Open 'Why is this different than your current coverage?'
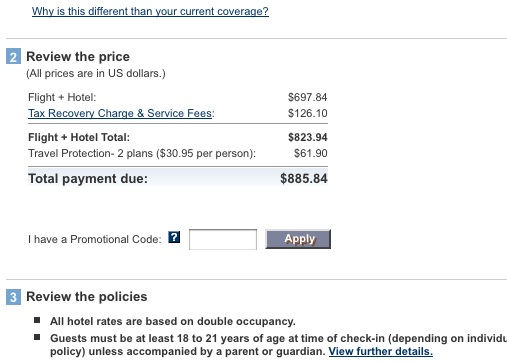 (x=150, y=11)
